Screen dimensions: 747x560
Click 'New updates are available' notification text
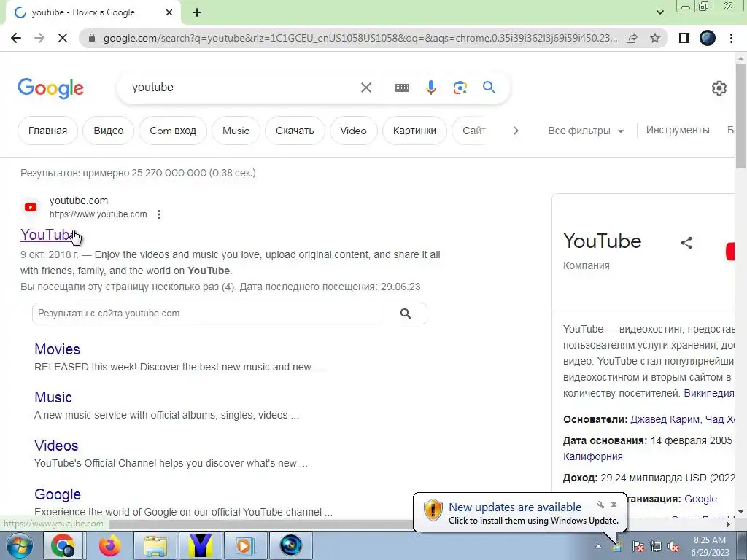[x=515, y=507]
